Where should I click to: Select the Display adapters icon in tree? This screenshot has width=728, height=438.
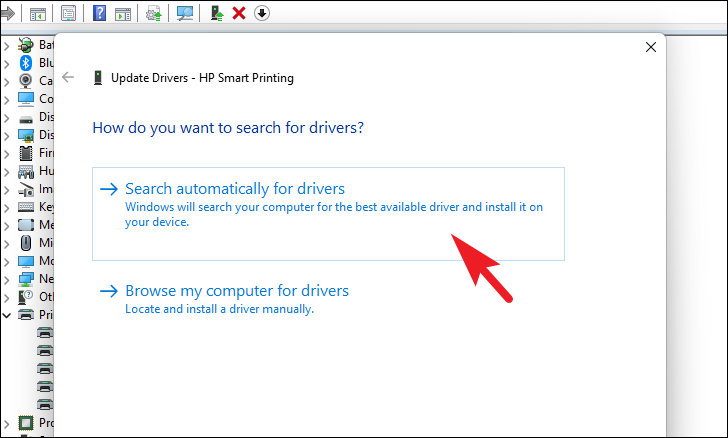coord(26,135)
